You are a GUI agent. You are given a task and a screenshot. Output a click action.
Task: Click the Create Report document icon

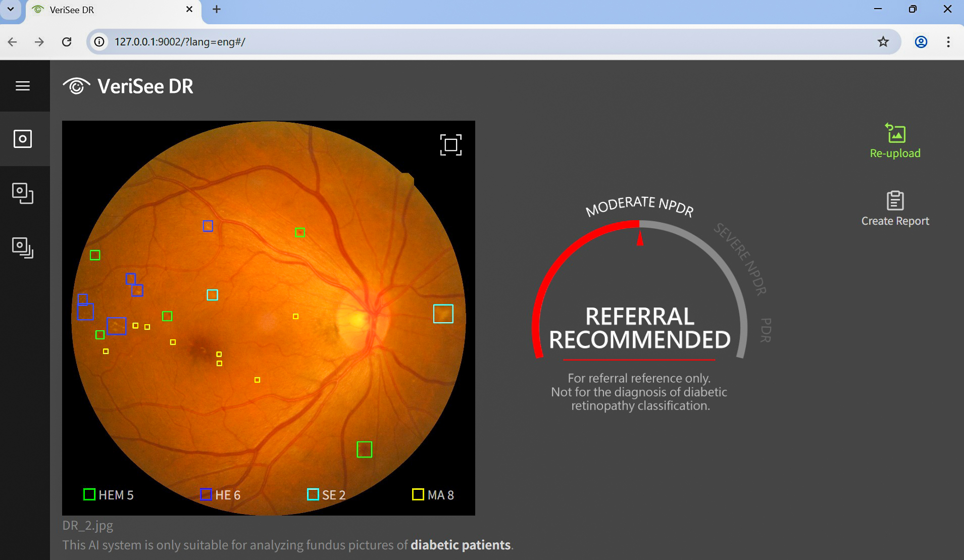894,200
